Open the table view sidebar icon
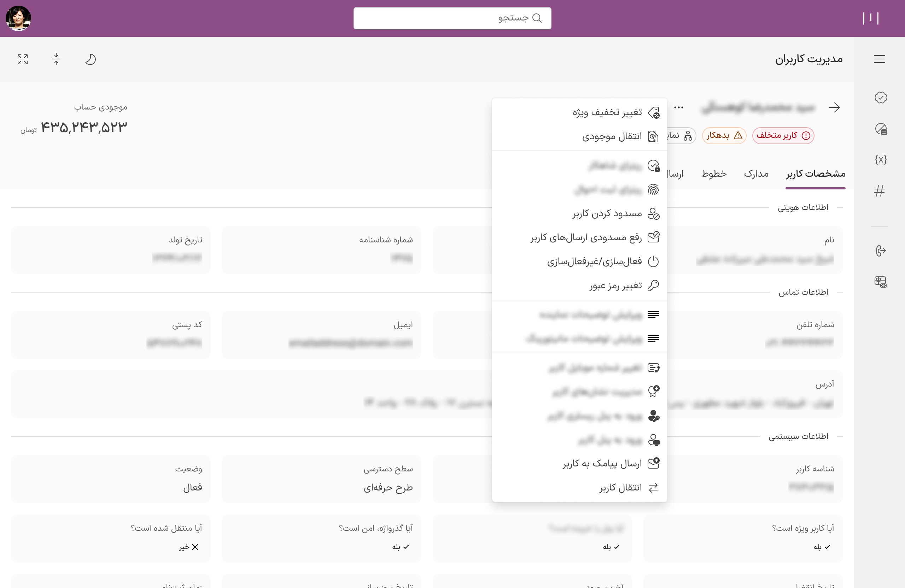The width and height of the screenshot is (905, 588). (x=880, y=282)
